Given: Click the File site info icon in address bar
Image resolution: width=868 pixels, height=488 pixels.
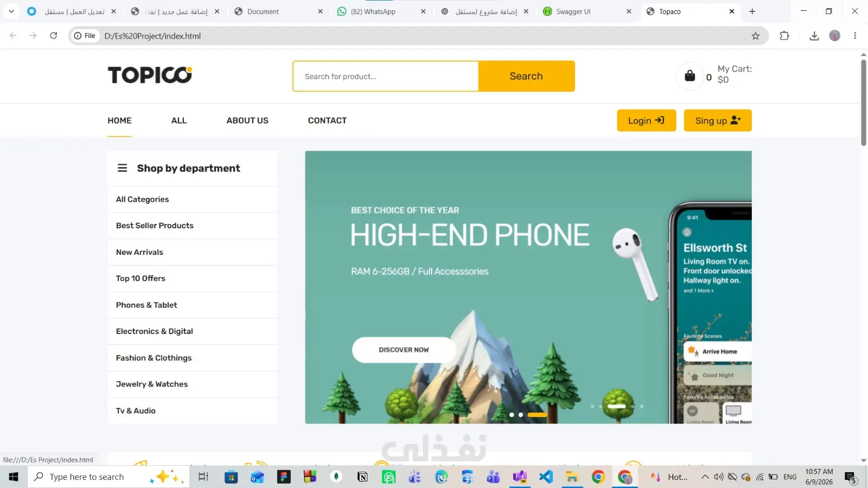Looking at the screenshot, I should click(x=85, y=36).
